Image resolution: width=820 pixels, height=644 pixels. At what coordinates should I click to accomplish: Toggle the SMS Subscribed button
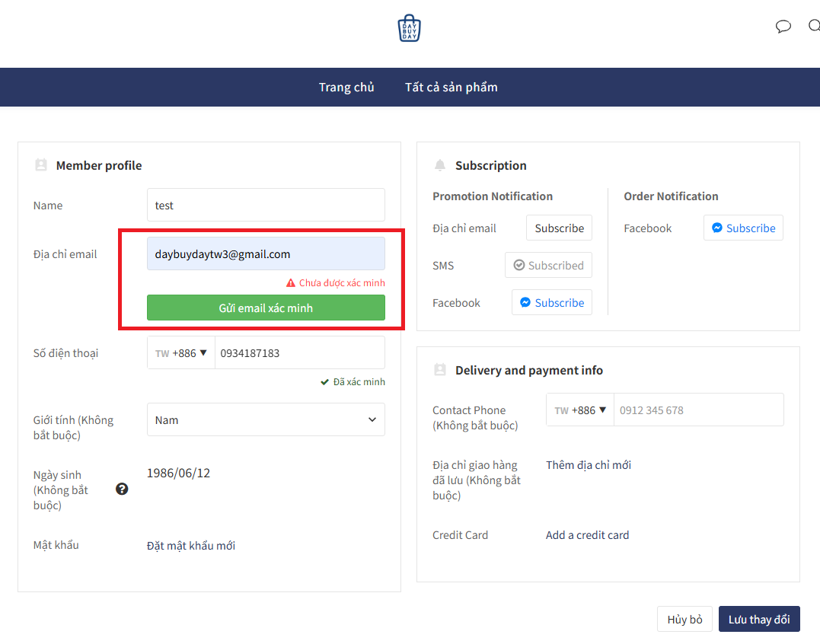(x=548, y=265)
